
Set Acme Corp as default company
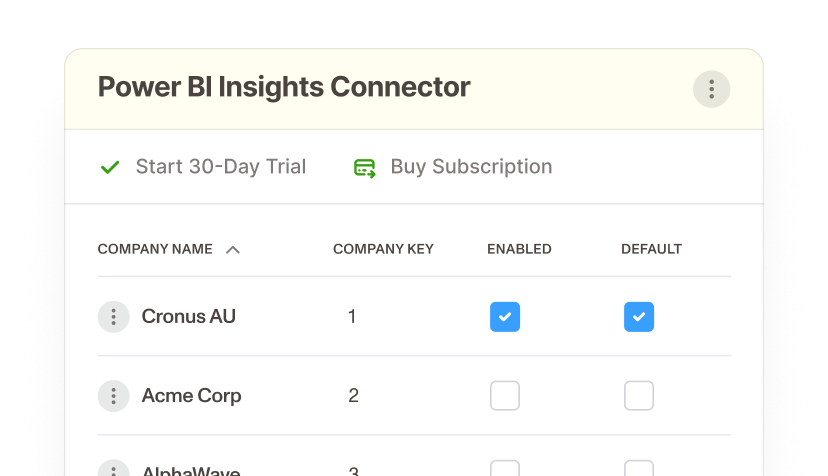tap(639, 396)
